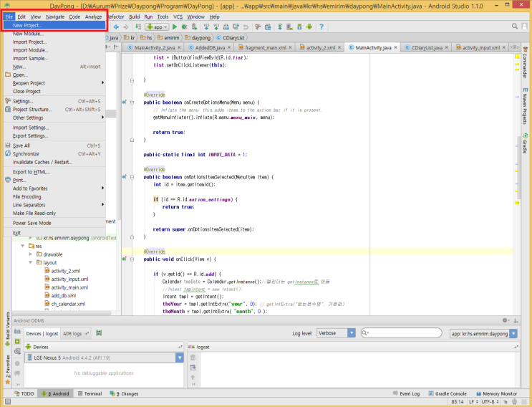
Task: Click the Make Project toolbar icon
Action: pyautogui.click(x=138, y=27)
